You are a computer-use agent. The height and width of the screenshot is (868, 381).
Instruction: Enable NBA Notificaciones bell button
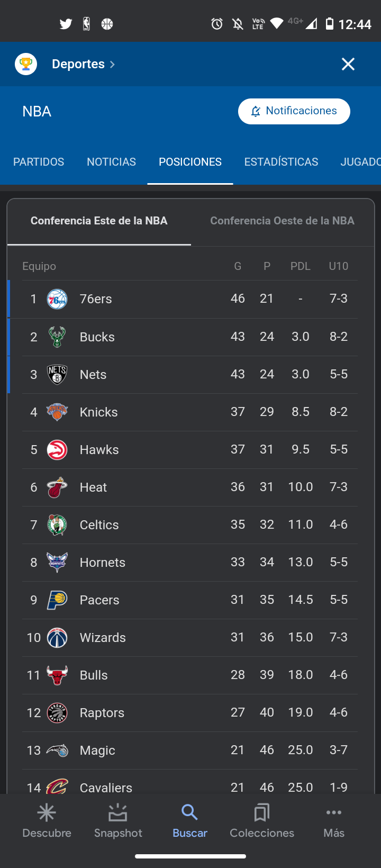[x=294, y=111]
